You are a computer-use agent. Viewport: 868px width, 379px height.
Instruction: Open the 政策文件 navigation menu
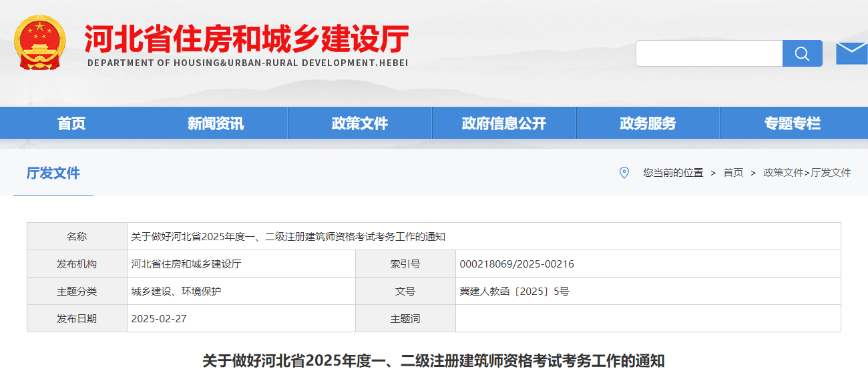[x=360, y=123]
